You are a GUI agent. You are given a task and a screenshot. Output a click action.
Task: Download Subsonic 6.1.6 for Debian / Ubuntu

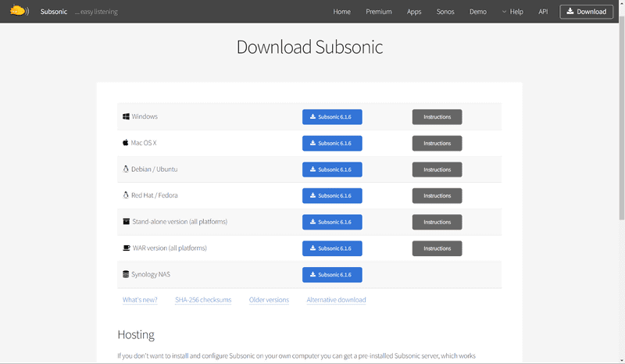[332, 170]
